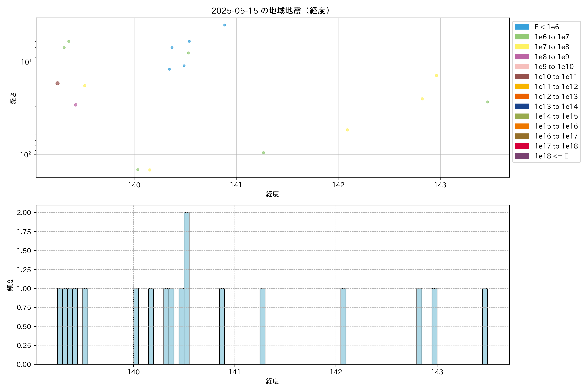Click the red '1e17 to 1e18' legend swatch
This screenshot has height=392, width=588.
pyautogui.click(x=522, y=146)
